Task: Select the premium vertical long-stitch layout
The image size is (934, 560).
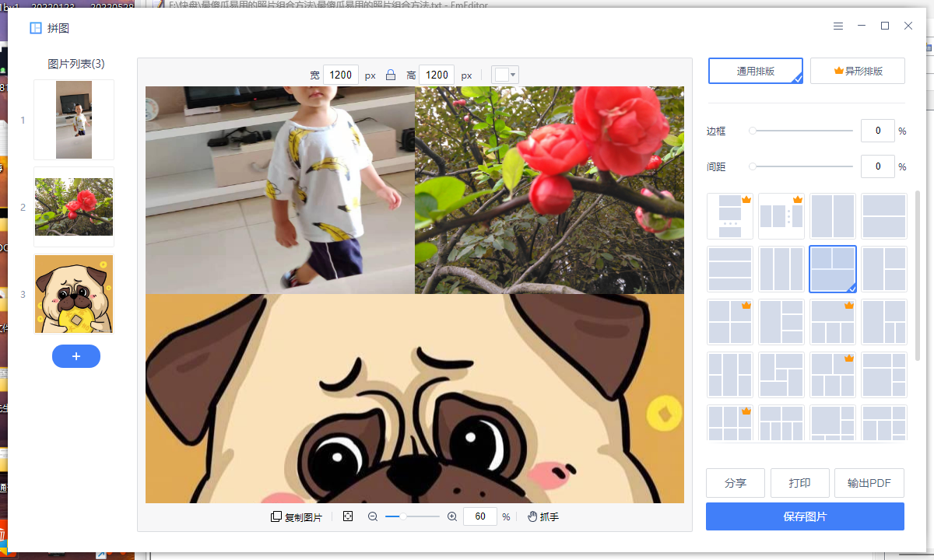Action: click(730, 216)
